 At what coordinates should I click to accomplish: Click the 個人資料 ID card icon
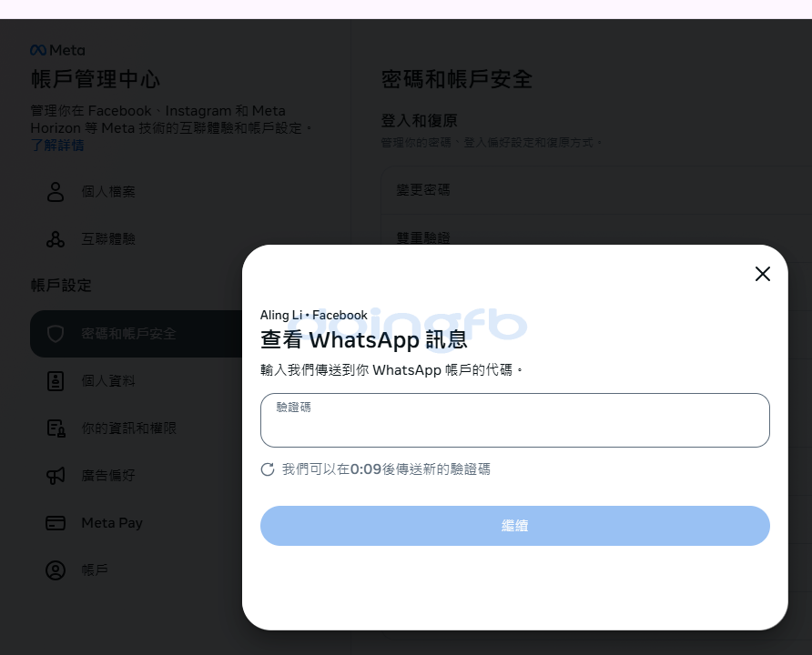tap(56, 381)
